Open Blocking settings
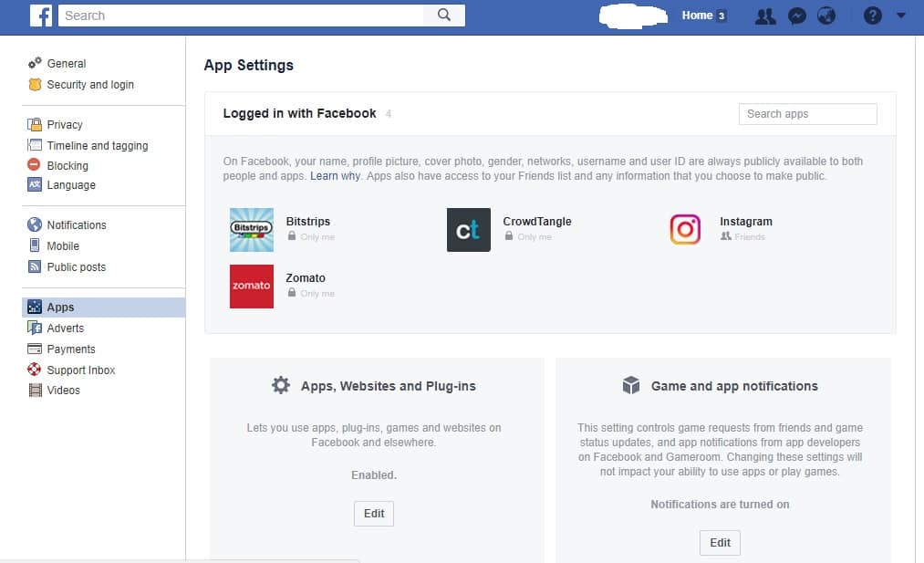The image size is (924, 563). 66,166
